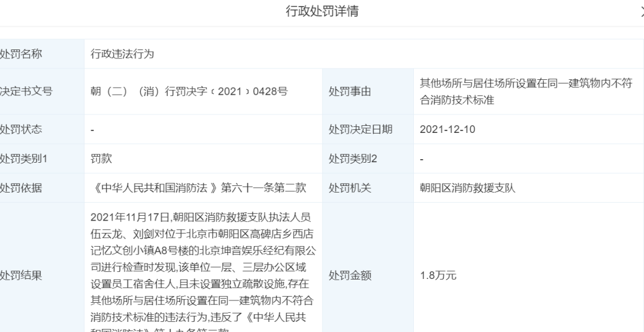Screen dimensions: 644x332
Task: Select the amount 1.8万元
Action: pos(438,275)
